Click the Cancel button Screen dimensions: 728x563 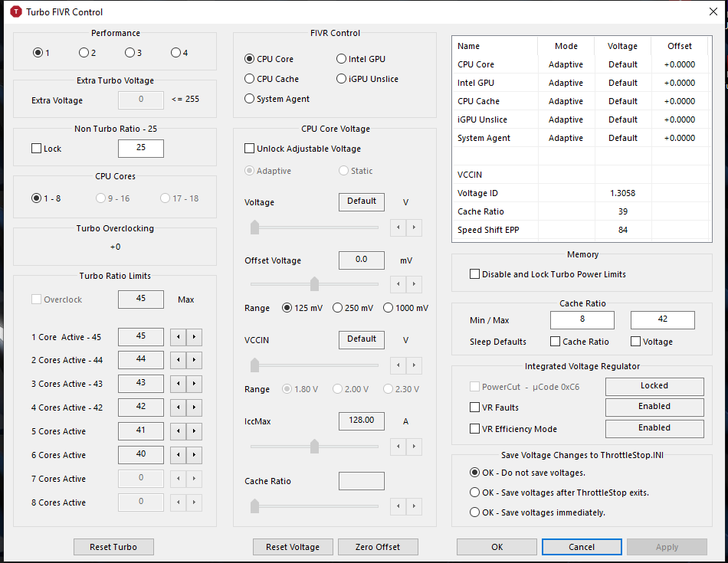pos(582,547)
